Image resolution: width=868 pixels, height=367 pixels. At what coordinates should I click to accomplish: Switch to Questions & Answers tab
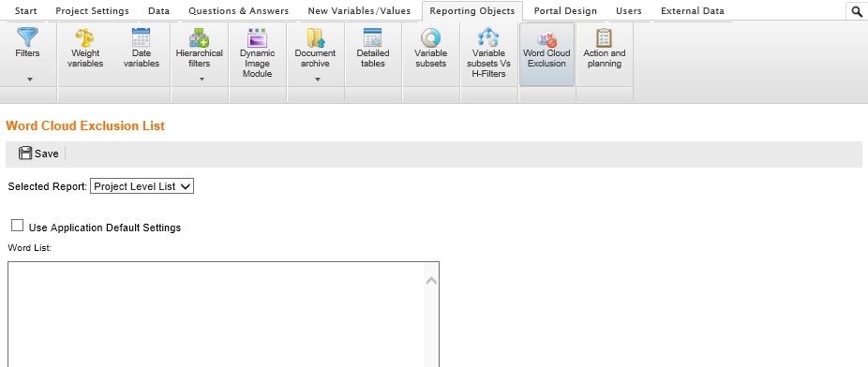[239, 10]
